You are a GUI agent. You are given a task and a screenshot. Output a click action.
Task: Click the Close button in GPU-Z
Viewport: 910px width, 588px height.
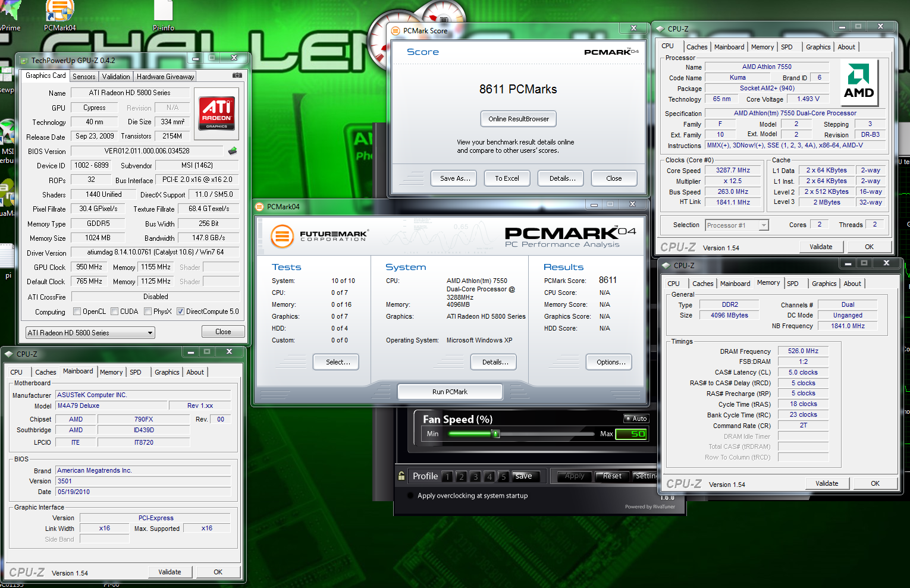(x=223, y=332)
